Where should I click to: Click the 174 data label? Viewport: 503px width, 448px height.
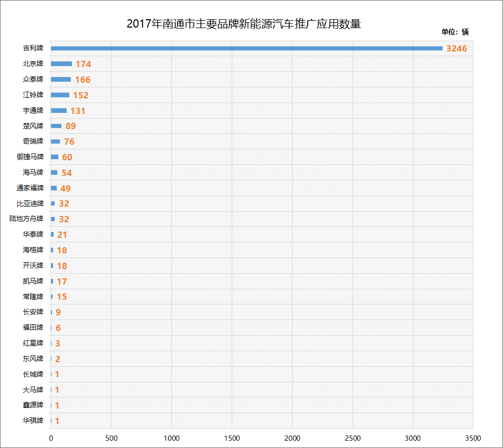[x=83, y=65]
